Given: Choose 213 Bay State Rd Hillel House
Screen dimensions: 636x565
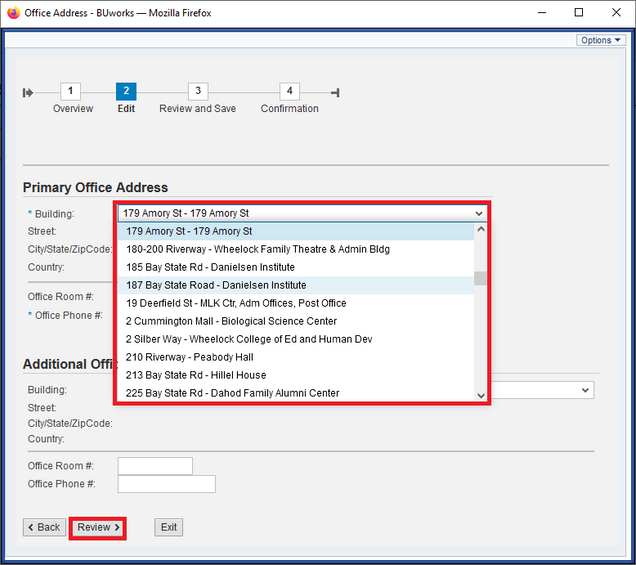Looking at the screenshot, I should [296, 375].
